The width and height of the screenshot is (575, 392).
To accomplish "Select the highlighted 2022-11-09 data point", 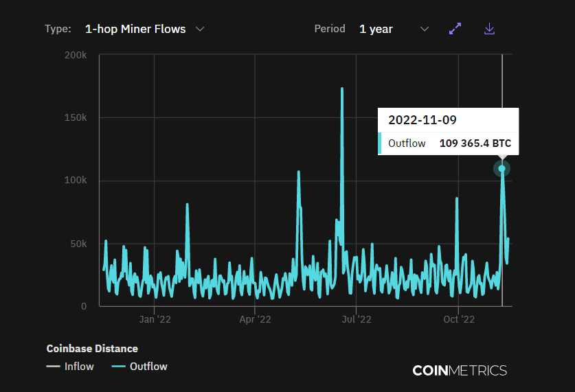I will pyautogui.click(x=502, y=168).
